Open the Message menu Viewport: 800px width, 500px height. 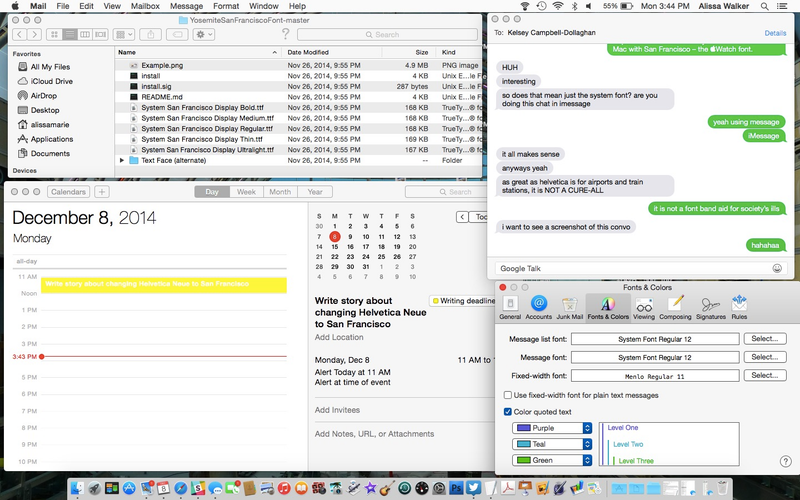pyautogui.click(x=186, y=6)
